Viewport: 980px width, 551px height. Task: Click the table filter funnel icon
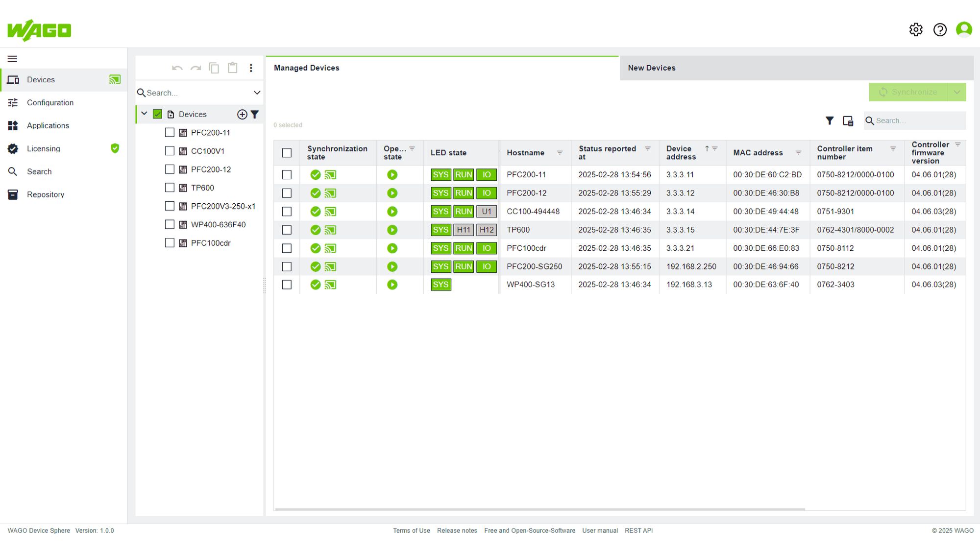point(830,120)
